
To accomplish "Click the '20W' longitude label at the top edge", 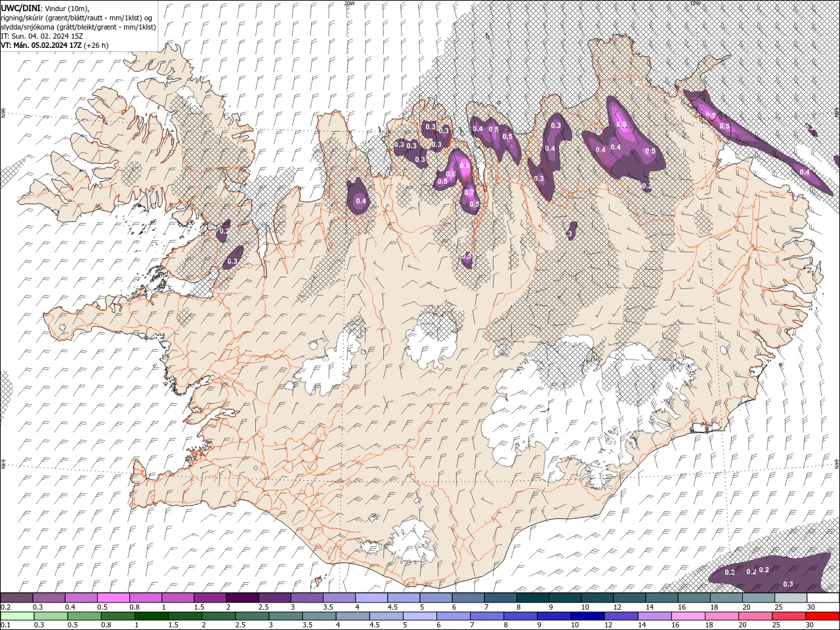I will coord(349,3).
